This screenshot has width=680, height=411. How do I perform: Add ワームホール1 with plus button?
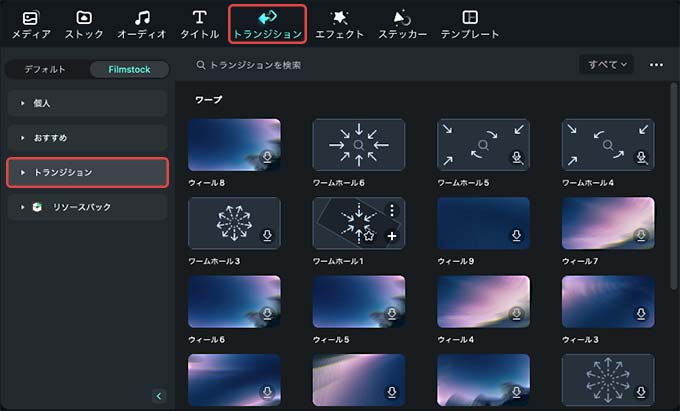[392, 236]
